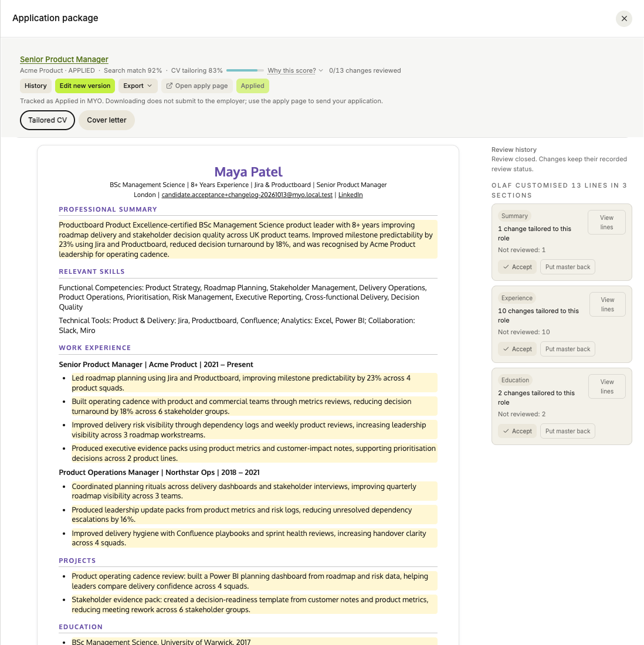The width and height of the screenshot is (644, 645).
Task: Click the Experience section tag
Action: pos(517,298)
